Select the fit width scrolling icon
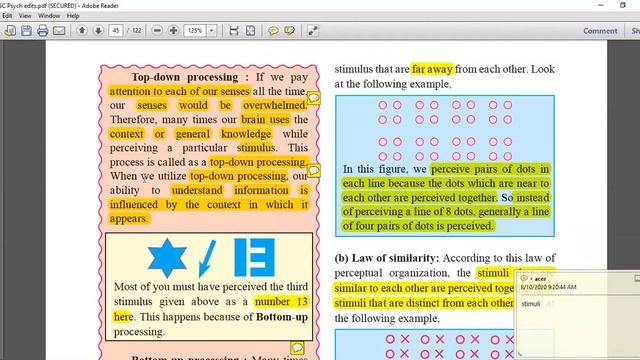Viewport: 640px width, 360px height. [233, 31]
